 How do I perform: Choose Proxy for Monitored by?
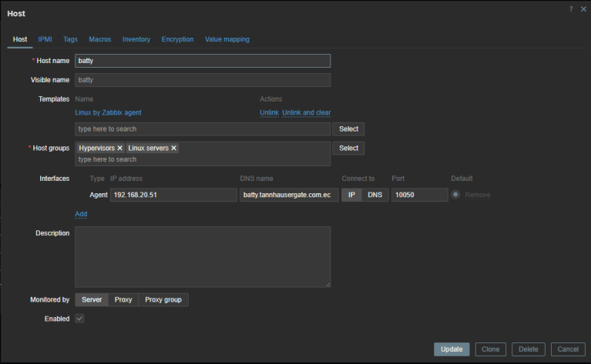click(x=123, y=299)
